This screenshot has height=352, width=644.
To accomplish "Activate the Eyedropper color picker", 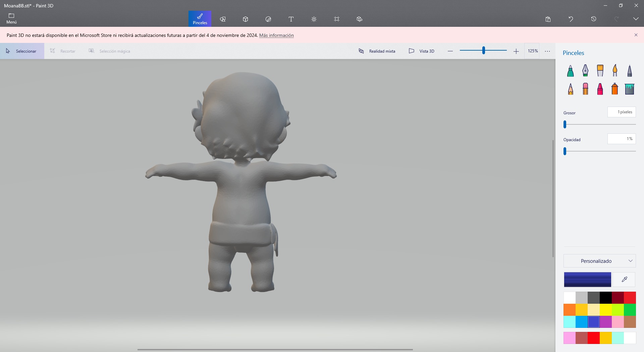I will coord(624,280).
